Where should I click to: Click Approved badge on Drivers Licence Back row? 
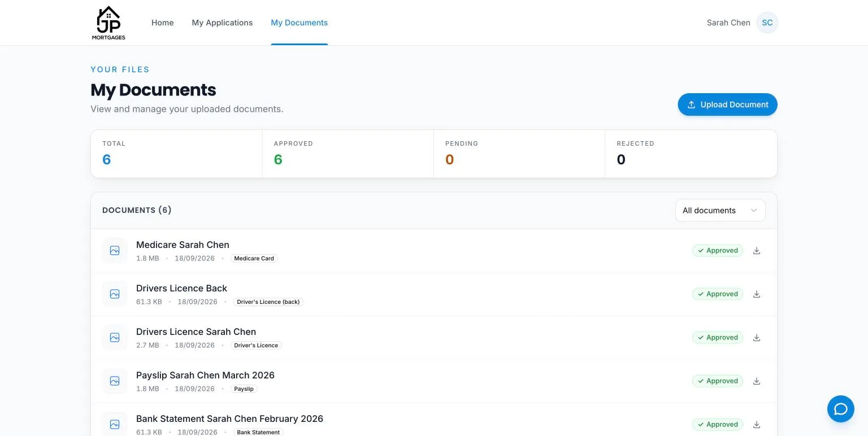click(718, 294)
